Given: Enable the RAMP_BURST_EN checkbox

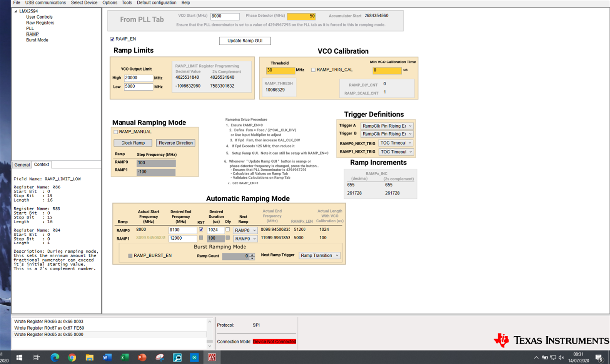Looking at the screenshot, I should 130,256.
